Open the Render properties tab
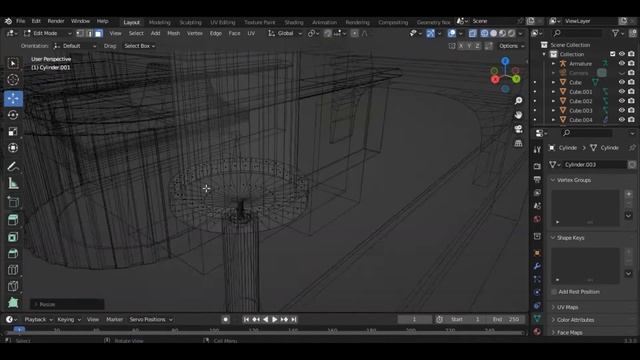 point(537,167)
